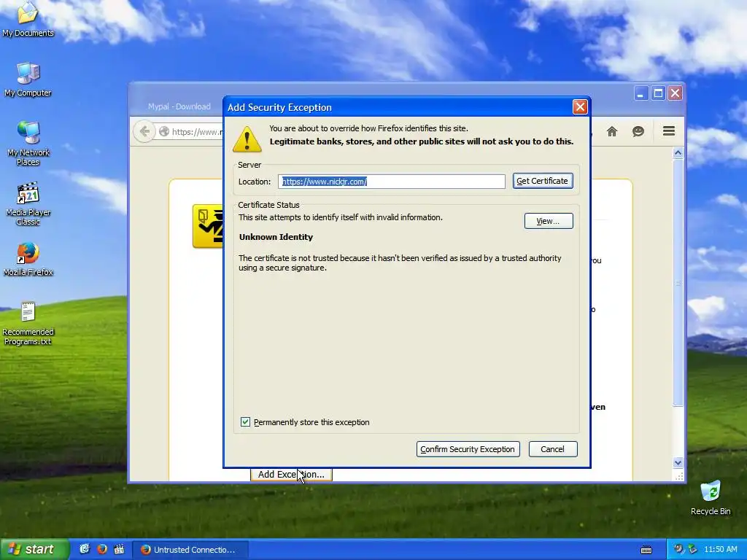Click the tray icon just left of clock
The image size is (747, 560).
[693, 550]
